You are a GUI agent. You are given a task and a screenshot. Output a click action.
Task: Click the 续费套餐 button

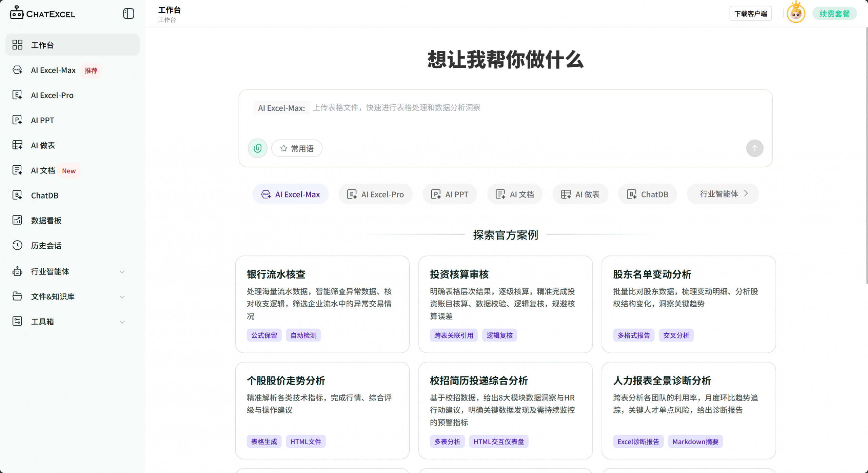834,14
